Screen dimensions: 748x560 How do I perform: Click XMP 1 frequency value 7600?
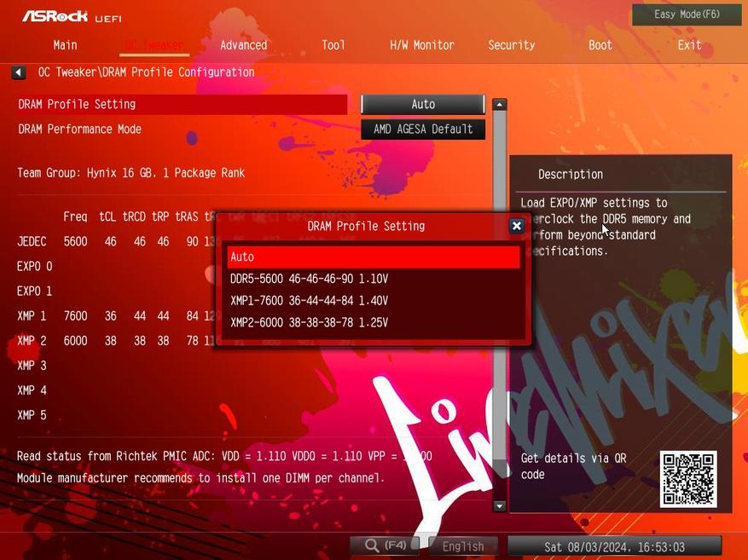tap(75, 316)
